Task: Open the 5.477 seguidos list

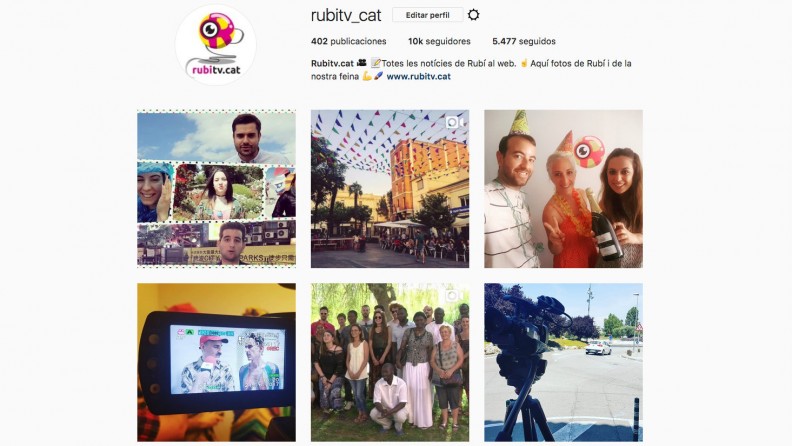Action: (x=524, y=41)
